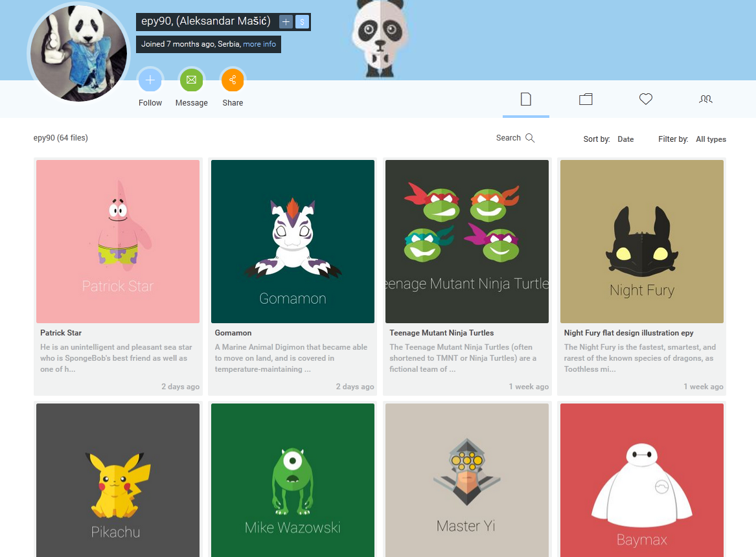Viewport: 756px width, 557px height.
Task: Click the epy90 panda profile avatar
Action: coord(78,53)
